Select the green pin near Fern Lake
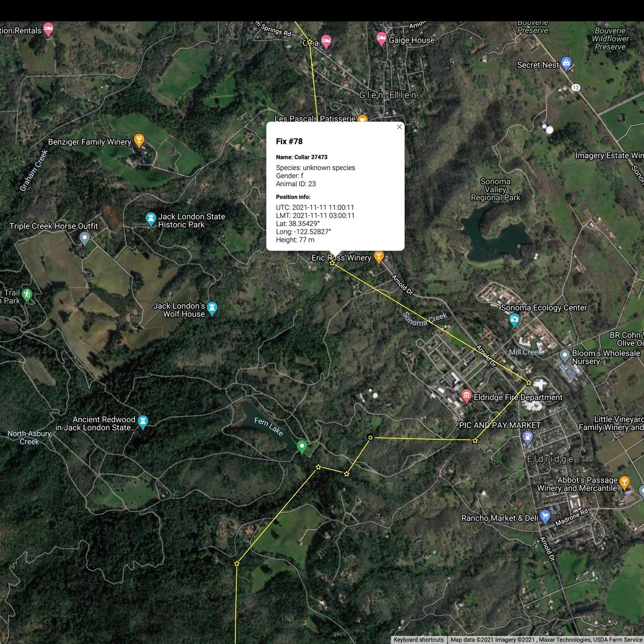The height and width of the screenshot is (644, 644). pos(302,446)
